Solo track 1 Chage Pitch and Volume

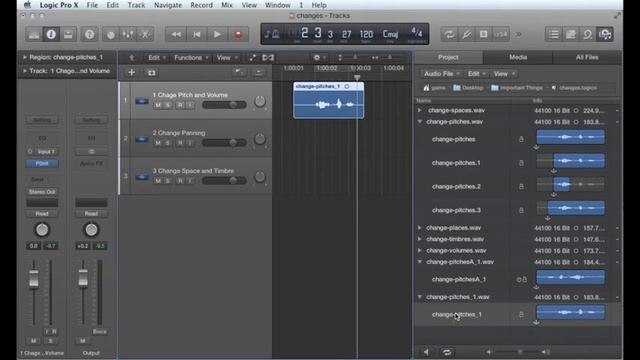pos(168,105)
